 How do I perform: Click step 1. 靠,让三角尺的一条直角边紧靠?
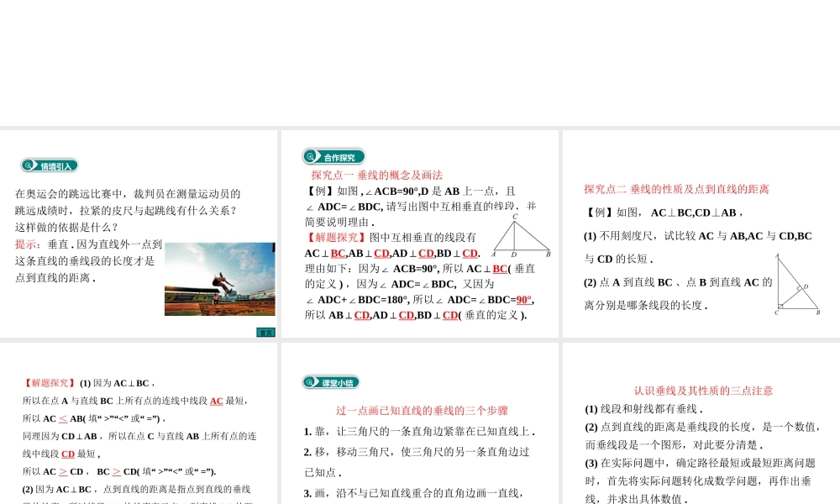tap(419, 432)
